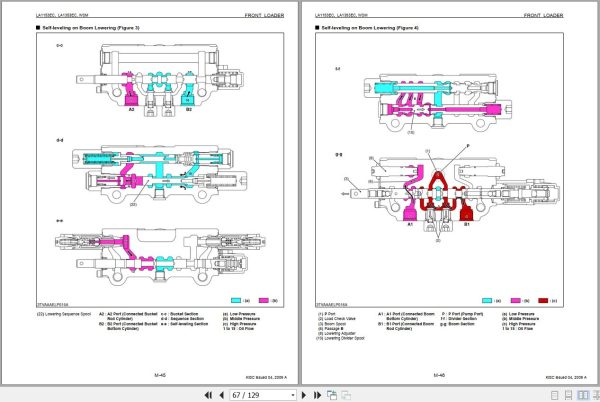Viewport: 600px width, 402px height.
Task: Click the A2 port label in Figure 3
Action: [x=131, y=110]
